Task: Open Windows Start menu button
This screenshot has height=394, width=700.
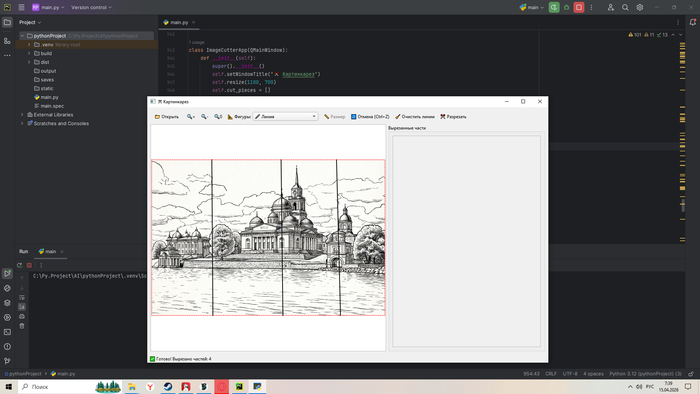Action: (x=8, y=386)
